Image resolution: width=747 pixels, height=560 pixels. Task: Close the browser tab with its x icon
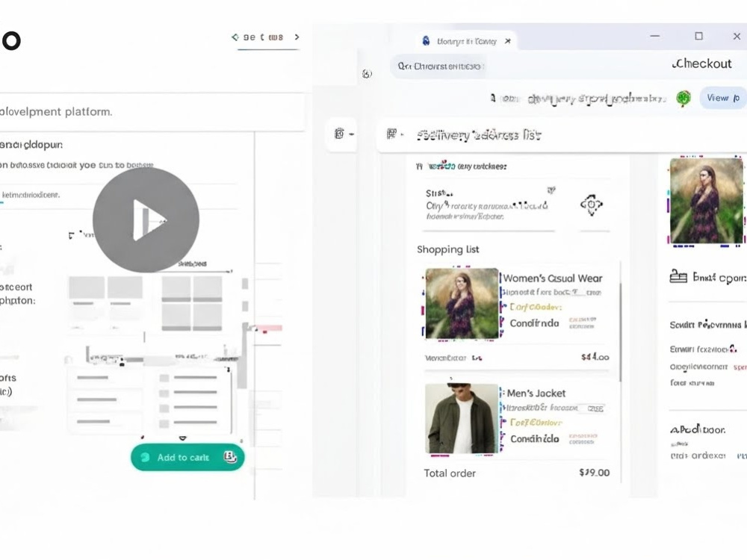(x=508, y=41)
